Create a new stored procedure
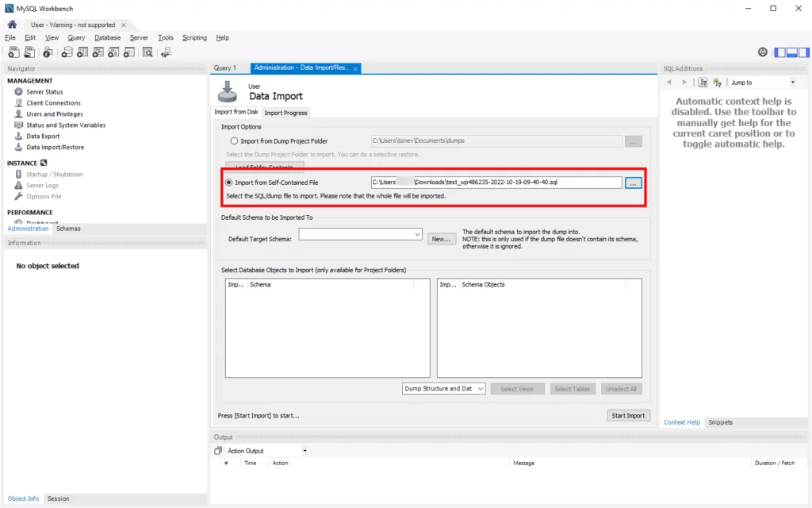Screen dimensions: 812x508 (112, 52)
